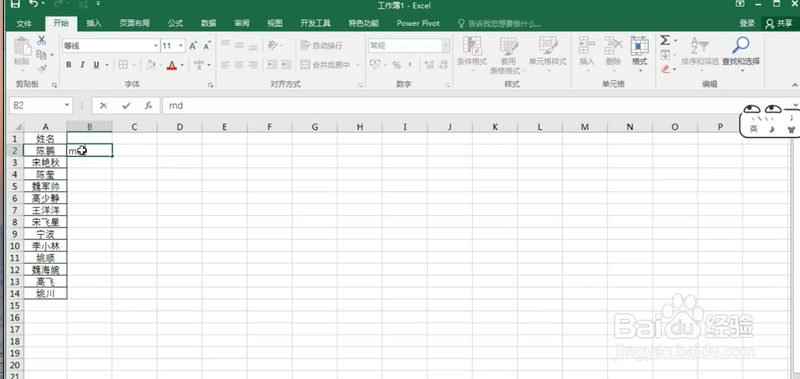
Task: Click the Copy icon in clipboard group
Action: pyautogui.click(x=41, y=55)
